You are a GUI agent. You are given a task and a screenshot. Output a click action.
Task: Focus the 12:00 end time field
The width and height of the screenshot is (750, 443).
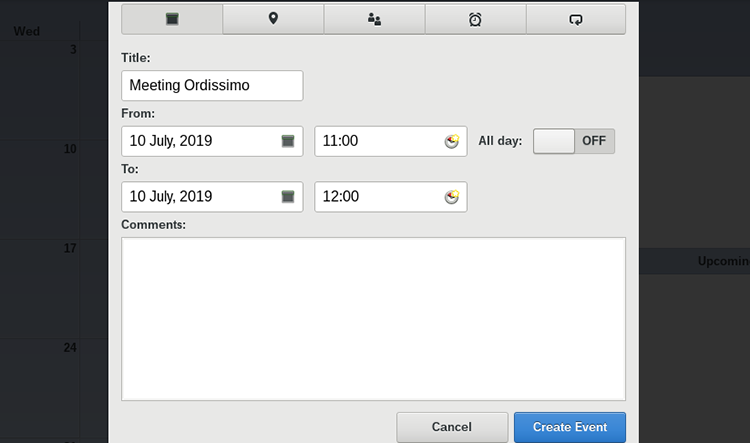[391, 197]
